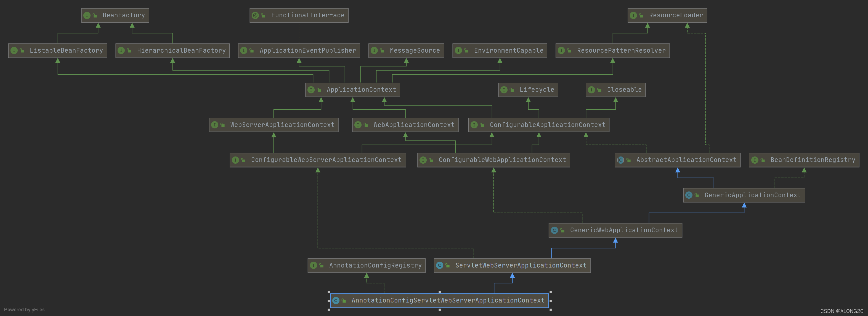The image size is (868, 316).
Task: Click the lock icon on Closeable node
Action: [x=599, y=90]
